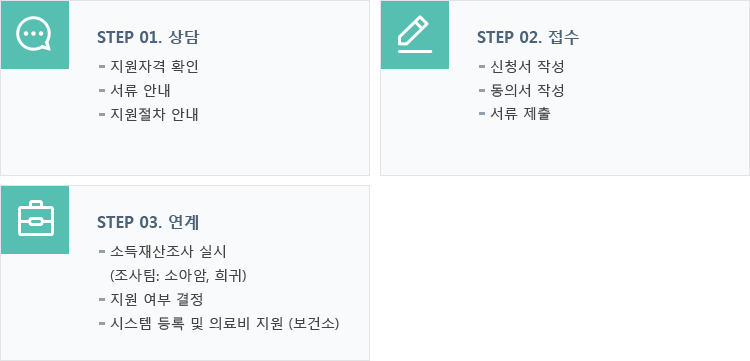750x361 pixels.
Task: Click the dash bullet before 지원 여부 결정
Action: click(102, 300)
